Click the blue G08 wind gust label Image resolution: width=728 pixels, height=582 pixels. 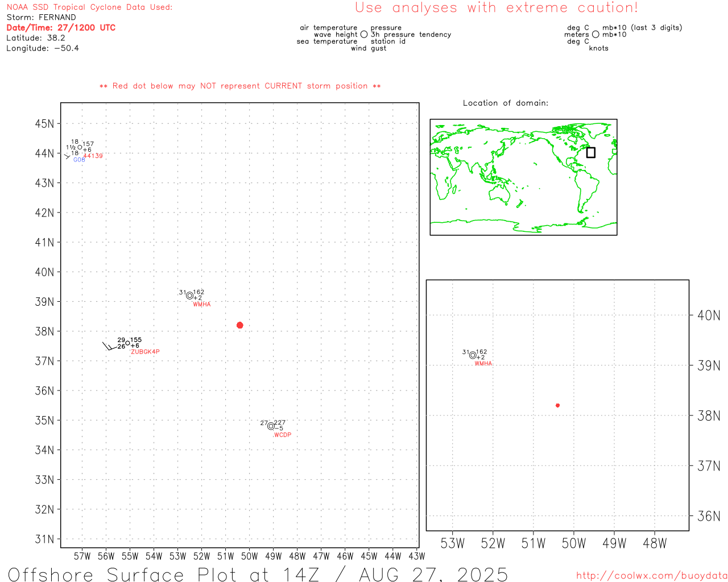click(79, 160)
